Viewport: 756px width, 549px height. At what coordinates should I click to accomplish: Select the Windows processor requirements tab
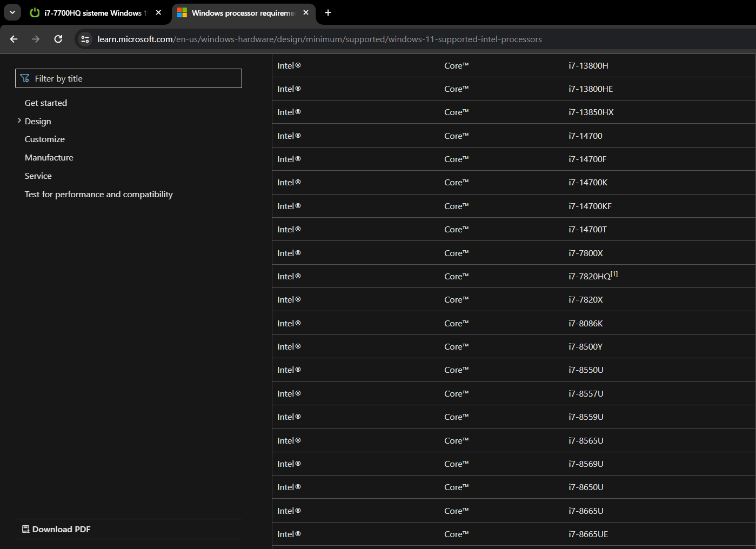click(243, 13)
